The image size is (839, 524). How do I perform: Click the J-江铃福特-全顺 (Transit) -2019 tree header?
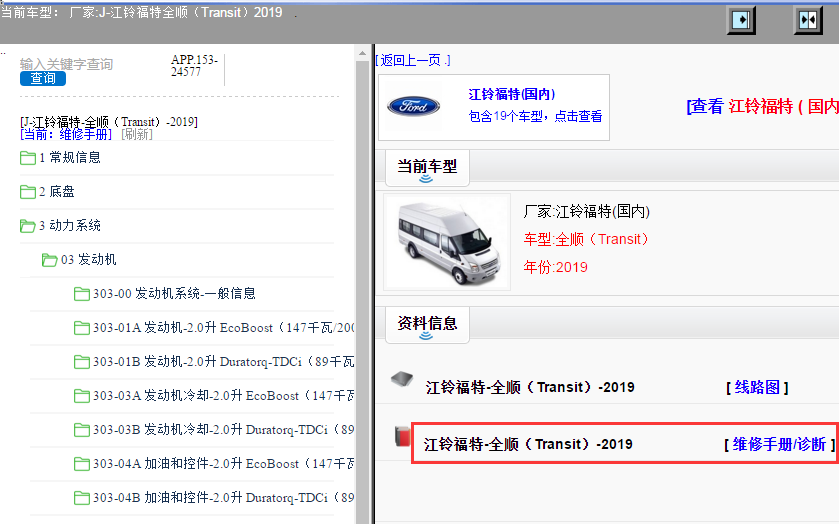pyautogui.click(x=109, y=122)
